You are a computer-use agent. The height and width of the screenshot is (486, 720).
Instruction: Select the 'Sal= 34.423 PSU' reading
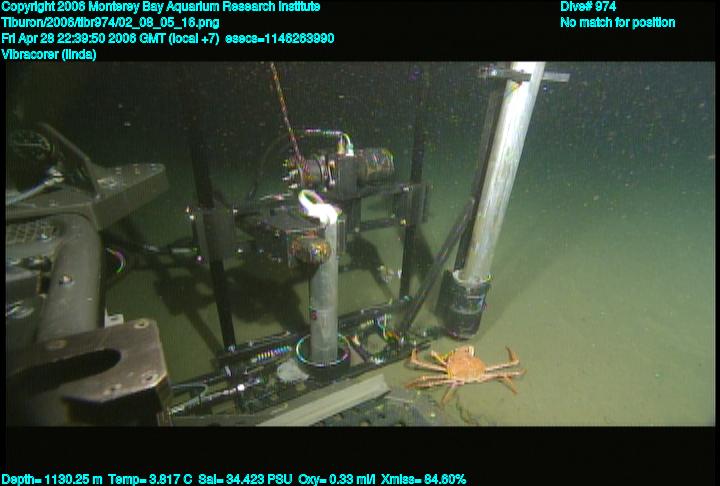[x=245, y=480]
